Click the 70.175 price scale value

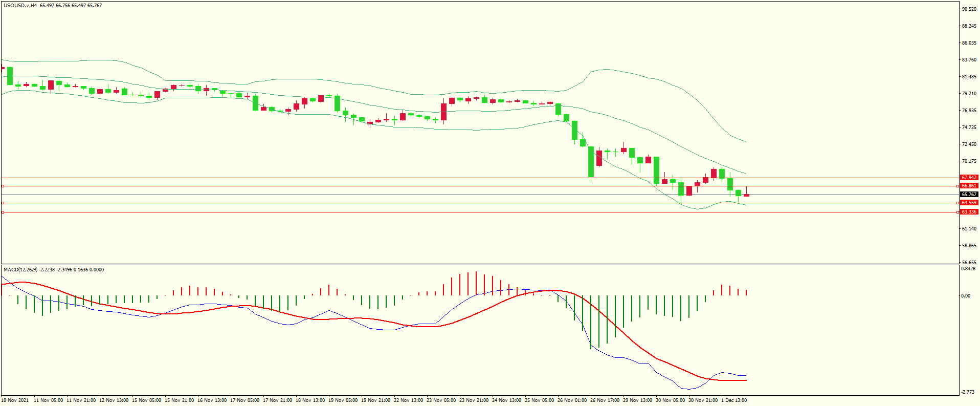[969, 161]
